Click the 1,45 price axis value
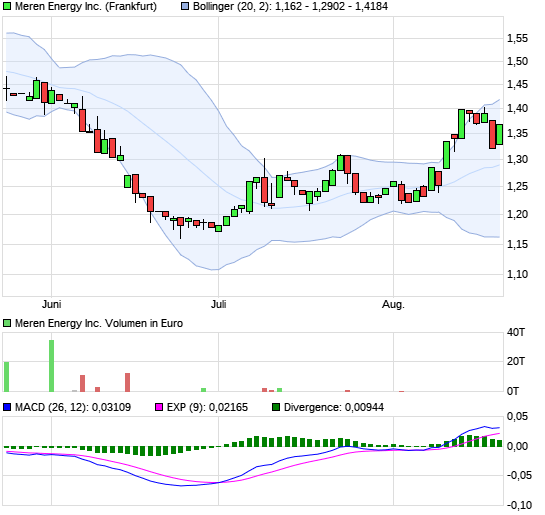The width and height of the screenshot is (545, 515). [517, 84]
